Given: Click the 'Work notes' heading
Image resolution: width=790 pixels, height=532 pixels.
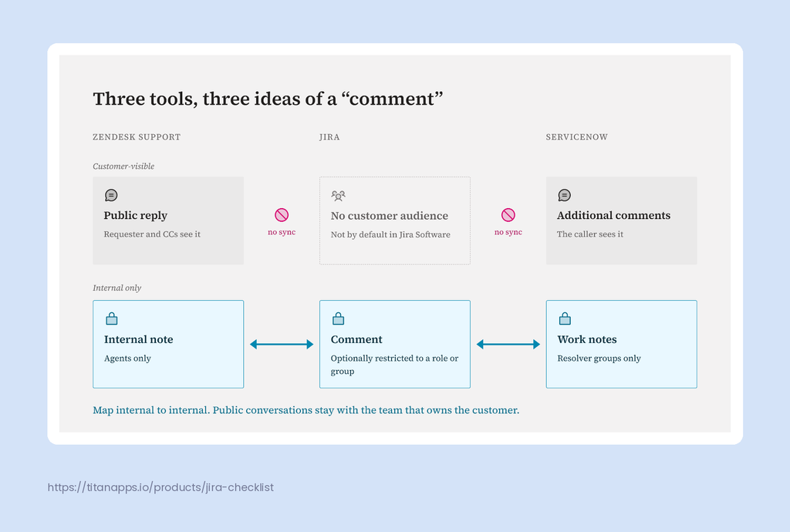Looking at the screenshot, I should pos(587,339).
